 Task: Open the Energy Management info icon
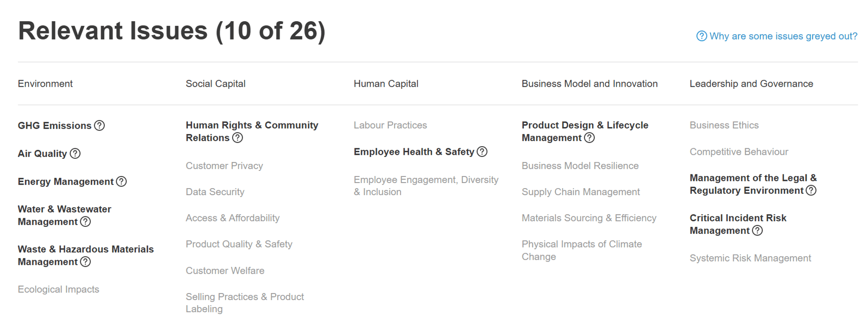(122, 182)
